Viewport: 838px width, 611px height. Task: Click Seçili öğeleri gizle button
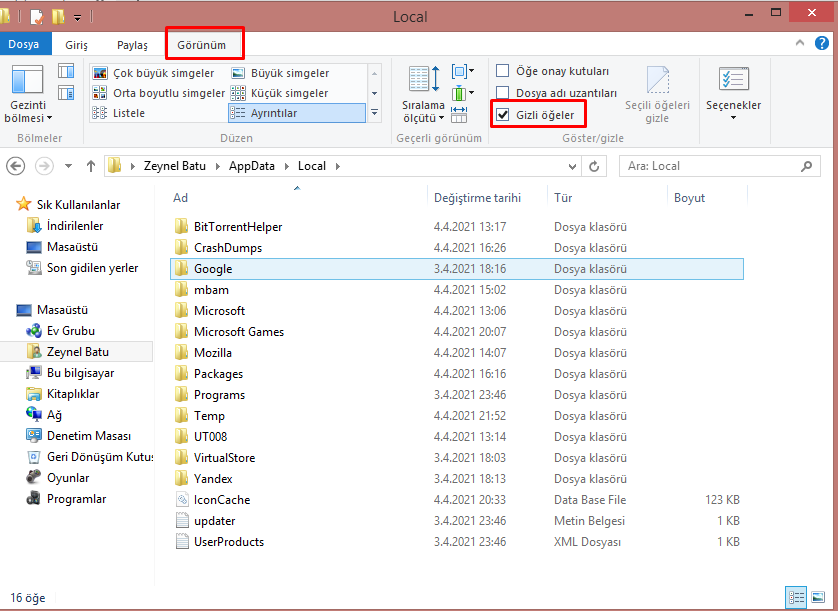657,94
